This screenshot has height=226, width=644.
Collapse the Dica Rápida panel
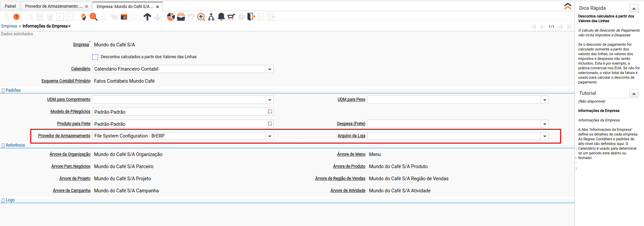tap(634, 8)
